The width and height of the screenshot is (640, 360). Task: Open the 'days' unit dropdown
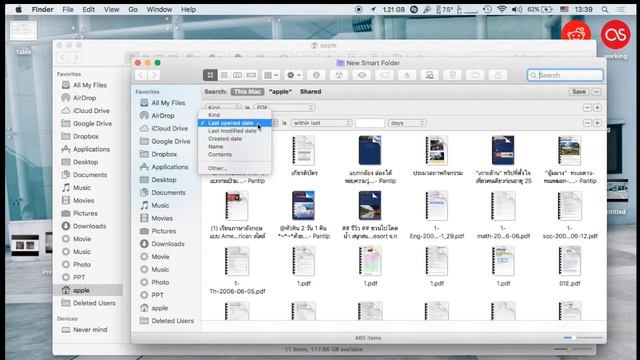click(x=407, y=123)
